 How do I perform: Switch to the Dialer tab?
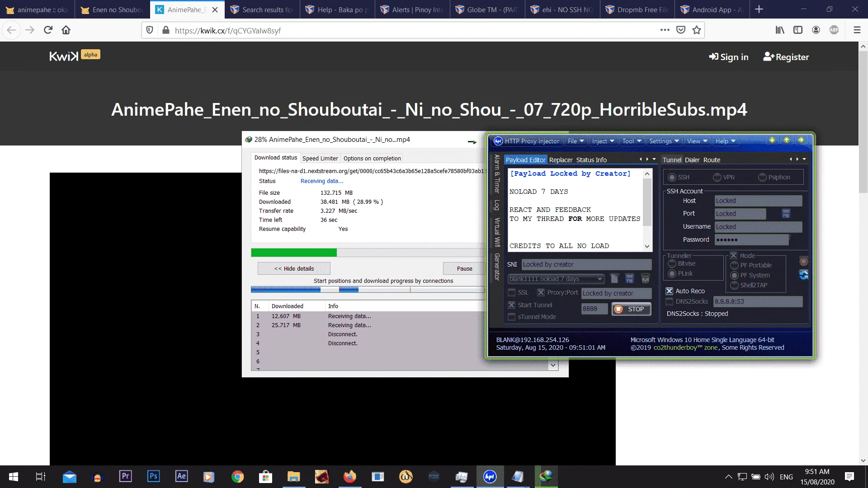pyautogui.click(x=692, y=160)
